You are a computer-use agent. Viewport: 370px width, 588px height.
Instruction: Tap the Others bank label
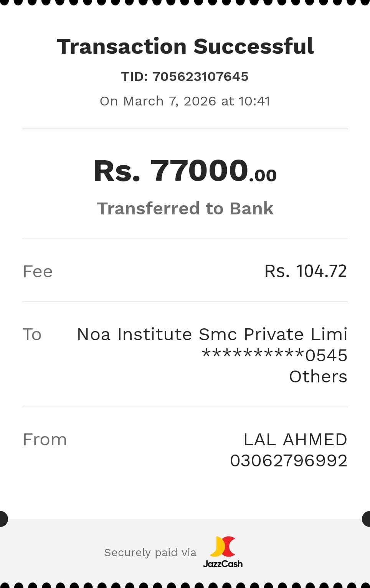(x=318, y=377)
